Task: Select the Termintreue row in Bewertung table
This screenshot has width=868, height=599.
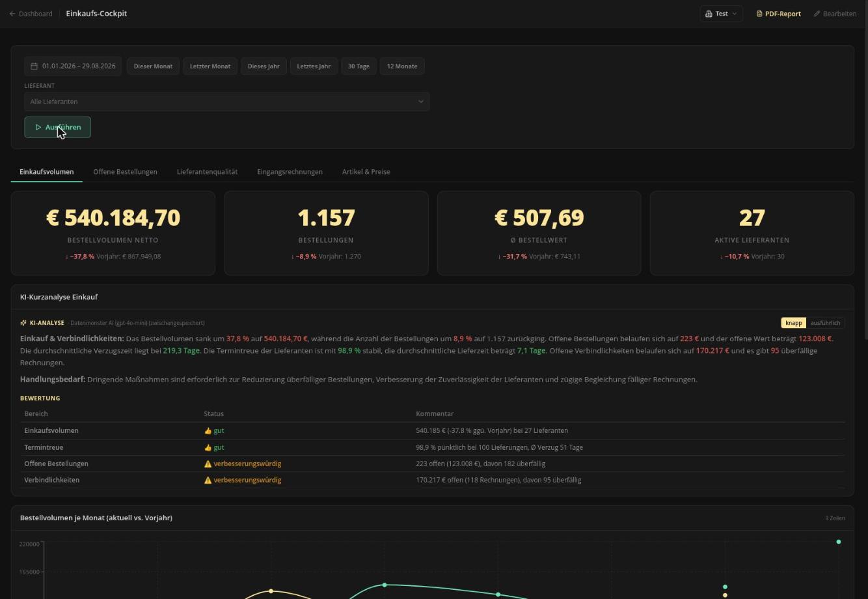Action: 433,447
